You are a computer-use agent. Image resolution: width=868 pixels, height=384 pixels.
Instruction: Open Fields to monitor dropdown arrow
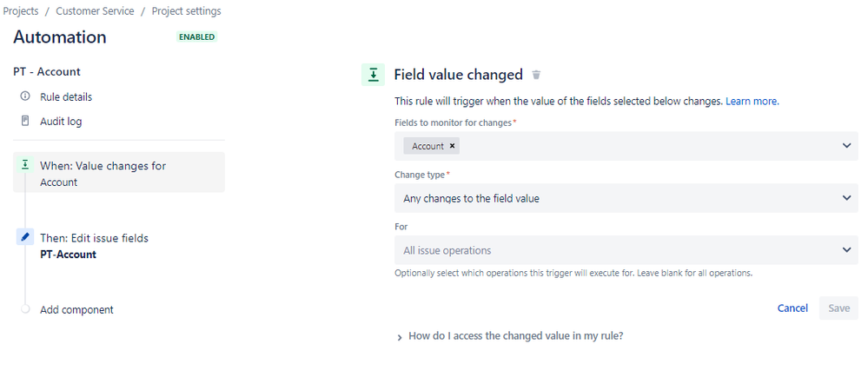[846, 146]
